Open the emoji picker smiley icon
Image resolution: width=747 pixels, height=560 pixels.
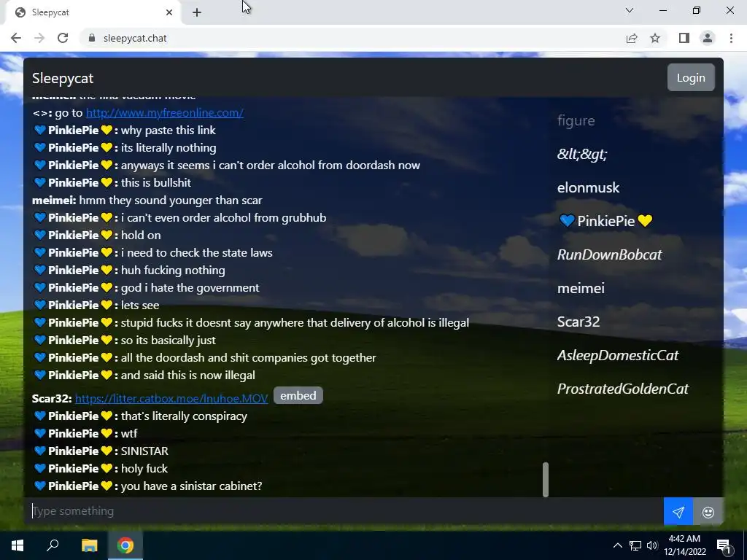708,512
